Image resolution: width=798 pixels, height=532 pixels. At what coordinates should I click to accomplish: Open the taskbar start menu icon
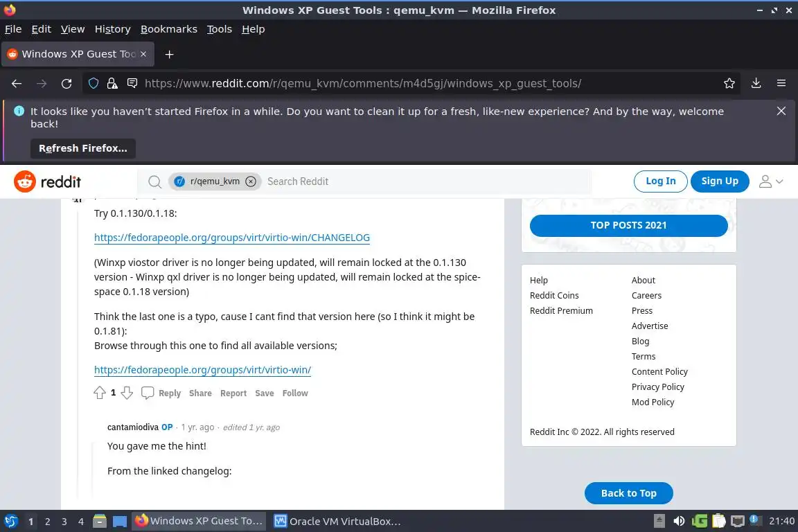(10, 521)
